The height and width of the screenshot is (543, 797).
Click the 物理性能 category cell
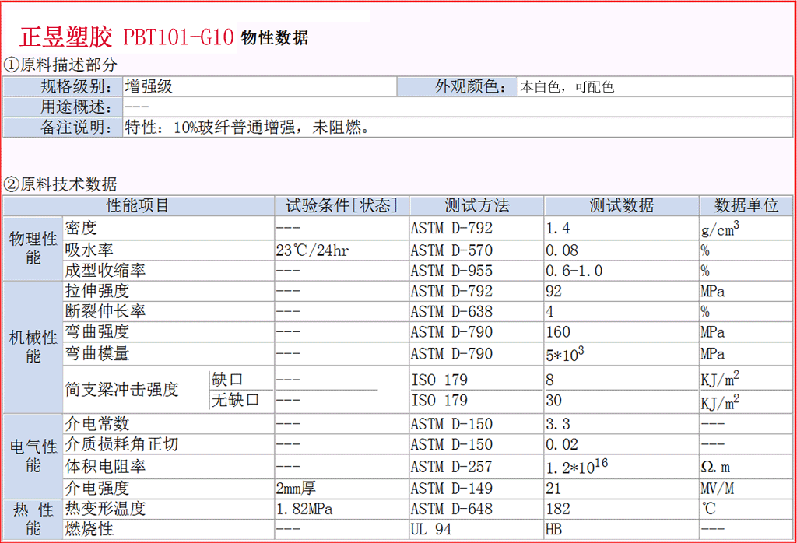32,249
